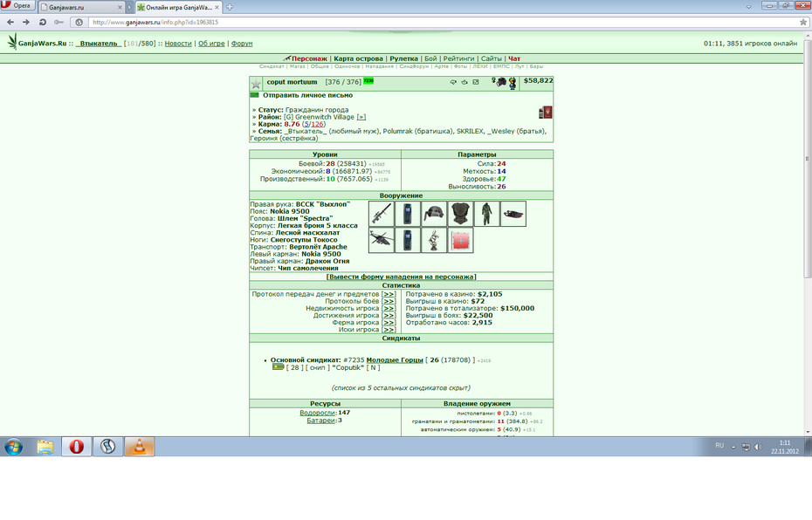Click the key password wand icon
Viewport: 812px width, 520px height.
click(58, 23)
